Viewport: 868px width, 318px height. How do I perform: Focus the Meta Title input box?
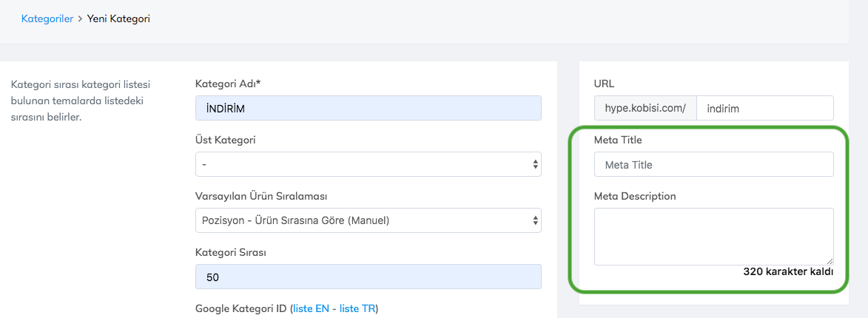(x=713, y=164)
